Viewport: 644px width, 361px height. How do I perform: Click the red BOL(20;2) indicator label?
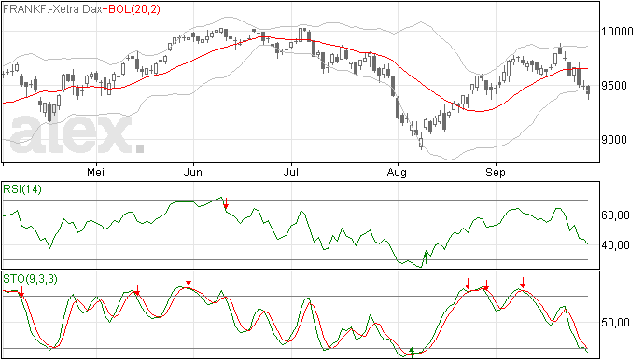[131, 9]
